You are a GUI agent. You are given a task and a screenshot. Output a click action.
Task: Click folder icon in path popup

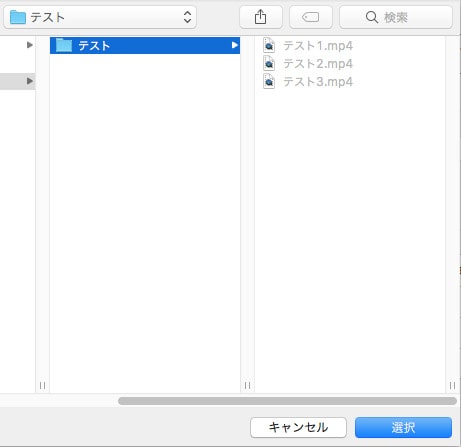(x=18, y=17)
